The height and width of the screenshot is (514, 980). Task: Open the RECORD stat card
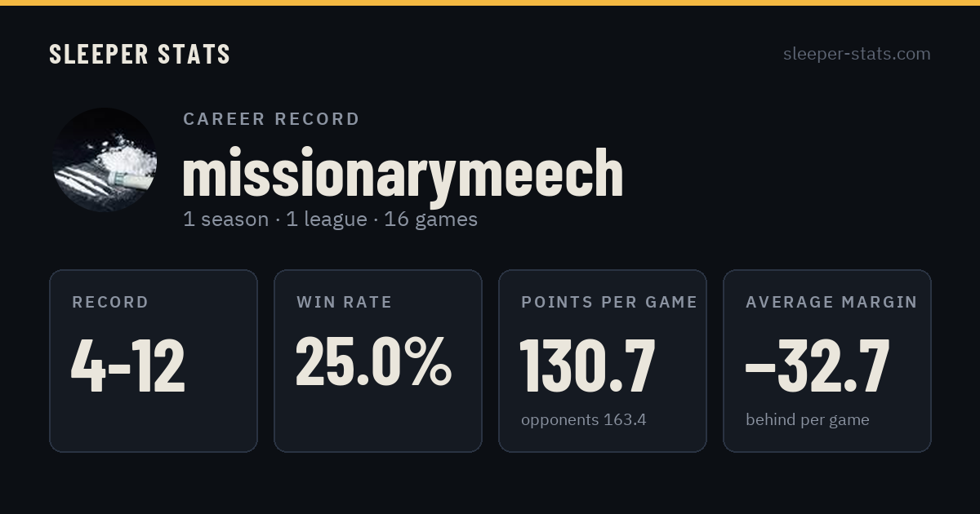(x=154, y=361)
